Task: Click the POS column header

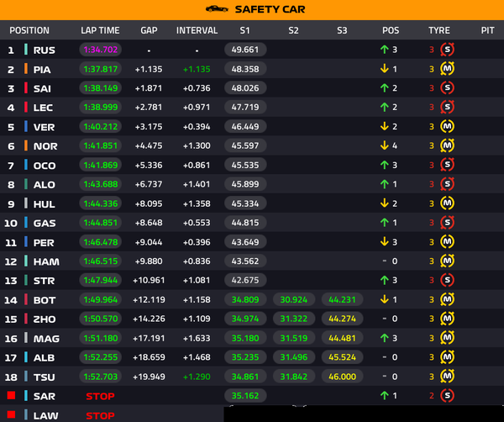Action: click(391, 30)
